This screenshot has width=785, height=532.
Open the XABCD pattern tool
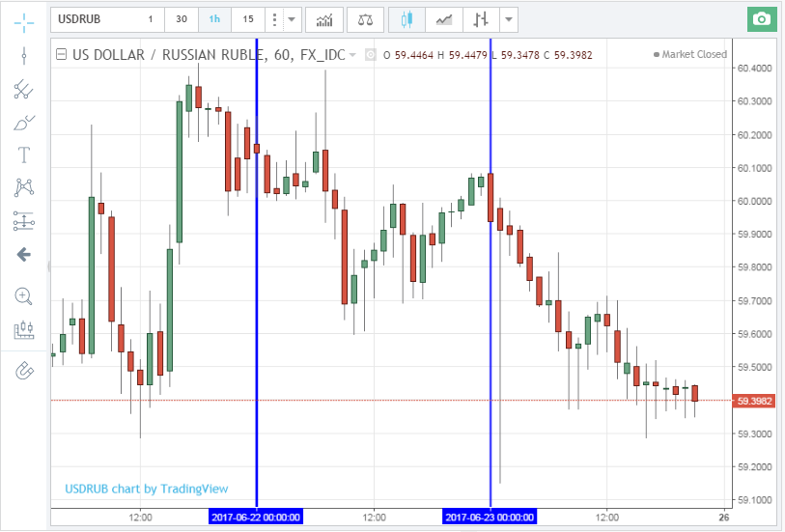[x=24, y=187]
